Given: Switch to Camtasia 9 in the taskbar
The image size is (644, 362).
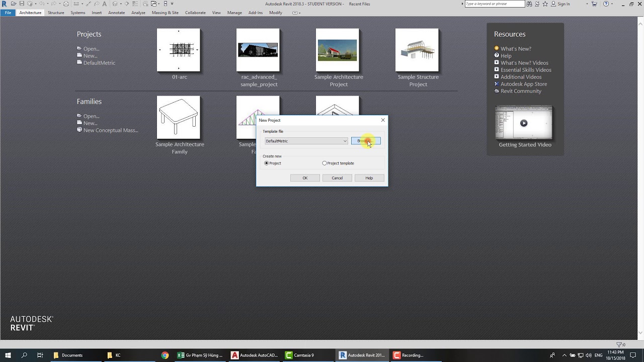Looking at the screenshot, I should pos(304,355).
